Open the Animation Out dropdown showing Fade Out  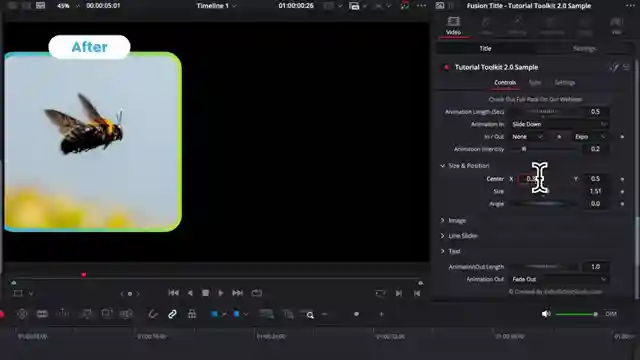[x=559, y=279]
